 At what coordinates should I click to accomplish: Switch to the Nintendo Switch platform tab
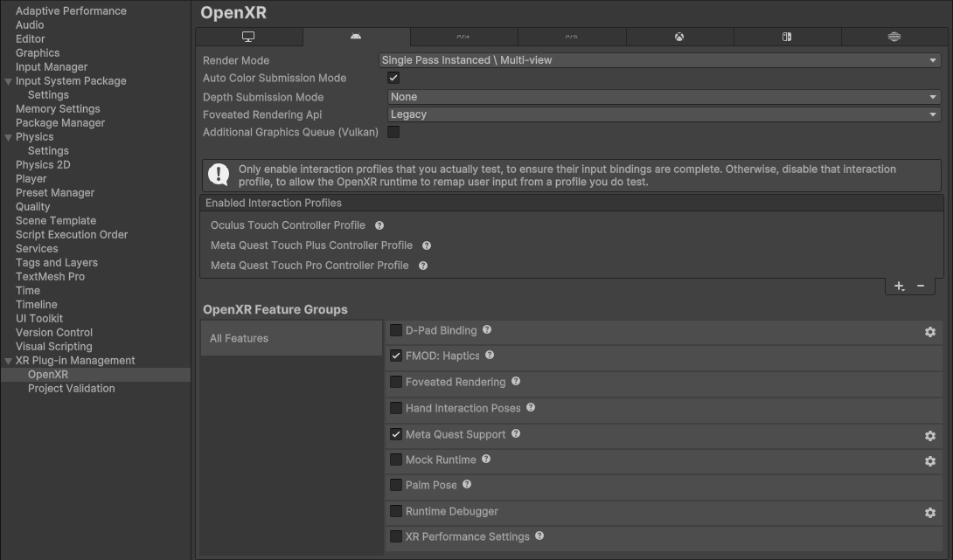[x=787, y=37]
